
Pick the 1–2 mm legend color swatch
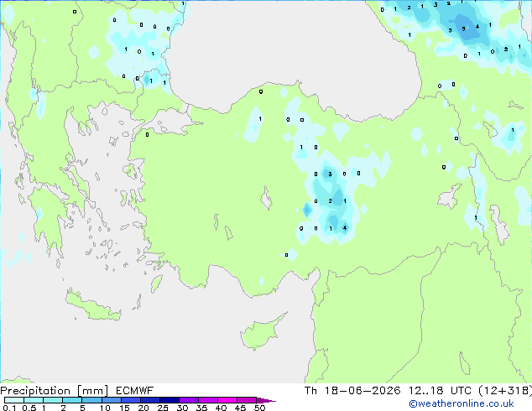[x=53, y=400]
